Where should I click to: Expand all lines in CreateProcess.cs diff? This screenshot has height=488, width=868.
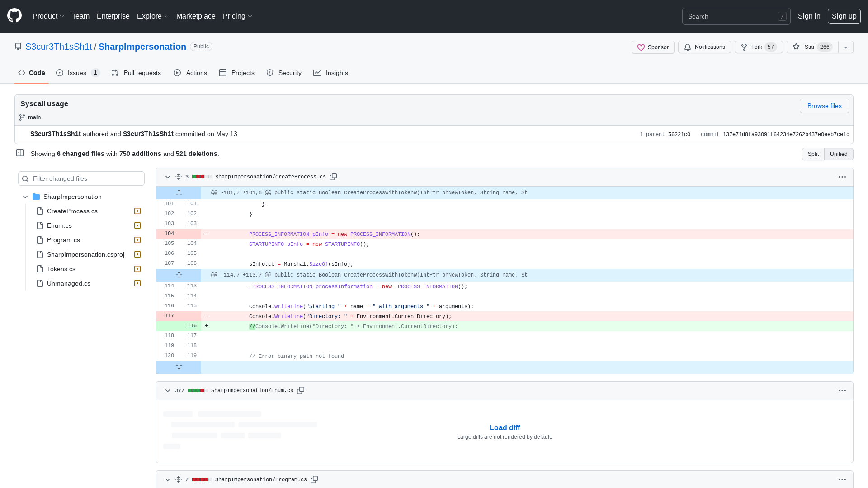click(x=179, y=177)
